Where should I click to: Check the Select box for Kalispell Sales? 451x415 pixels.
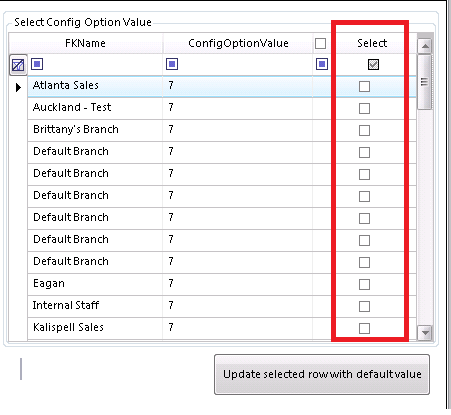364,328
